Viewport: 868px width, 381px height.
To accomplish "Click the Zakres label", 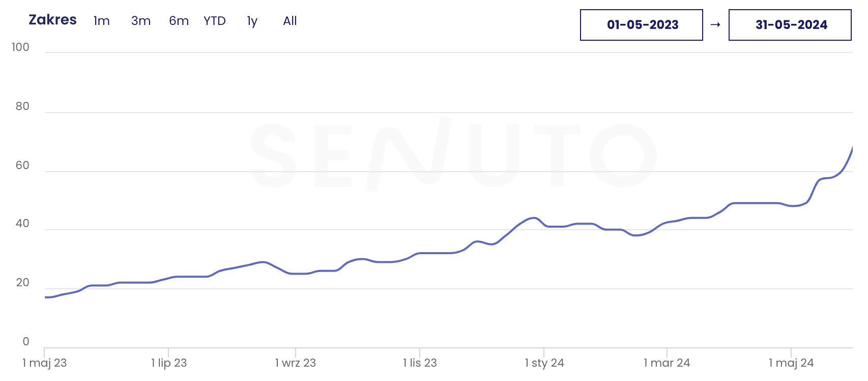I will 53,20.
